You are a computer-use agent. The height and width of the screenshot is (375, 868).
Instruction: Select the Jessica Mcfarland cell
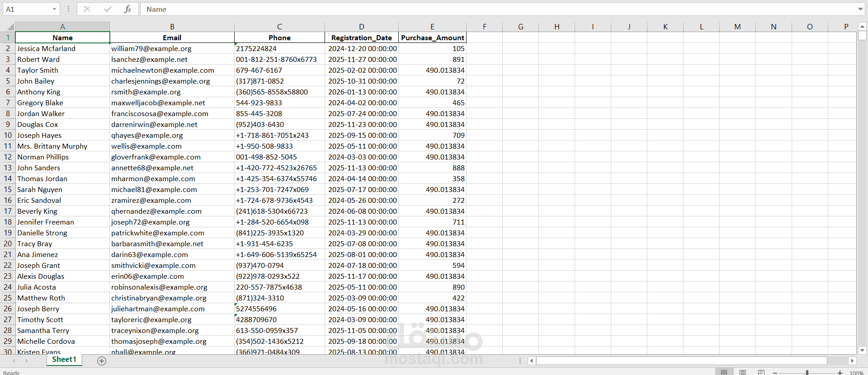pyautogui.click(x=62, y=48)
